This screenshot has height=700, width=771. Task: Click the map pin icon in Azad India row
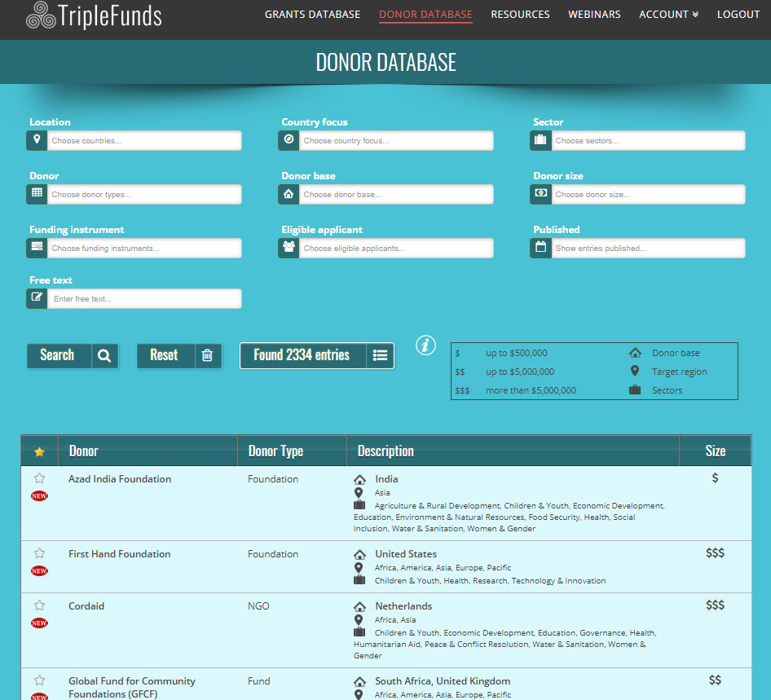(x=359, y=492)
